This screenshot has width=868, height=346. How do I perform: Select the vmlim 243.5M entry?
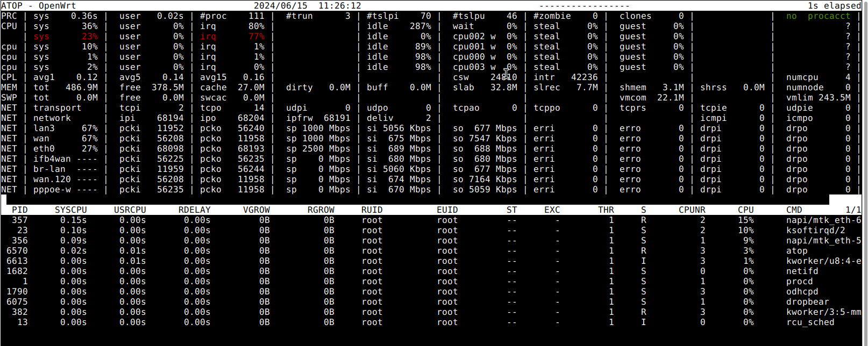(x=819, y=98)
